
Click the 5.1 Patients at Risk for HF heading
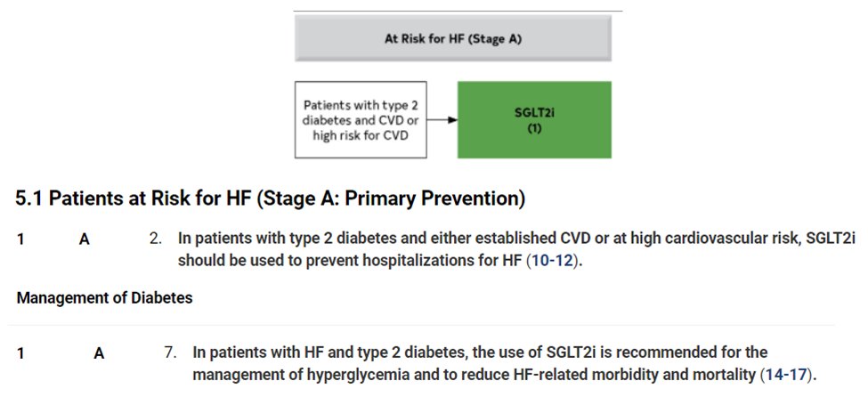(x=270, y=199)
